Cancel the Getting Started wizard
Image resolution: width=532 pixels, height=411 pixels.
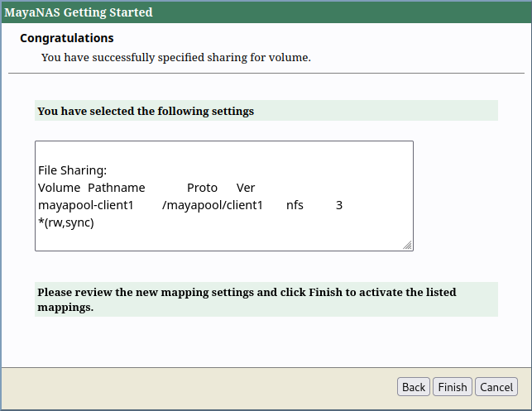pyautogui.click(x=496, y=387)
